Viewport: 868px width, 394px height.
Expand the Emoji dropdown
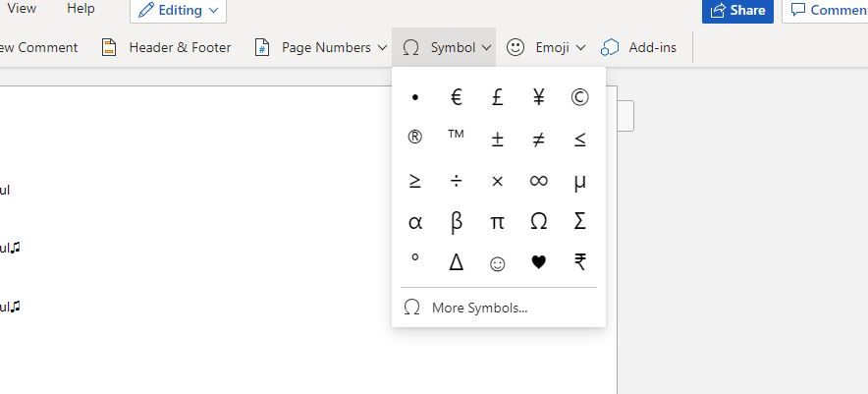(546, 47)
